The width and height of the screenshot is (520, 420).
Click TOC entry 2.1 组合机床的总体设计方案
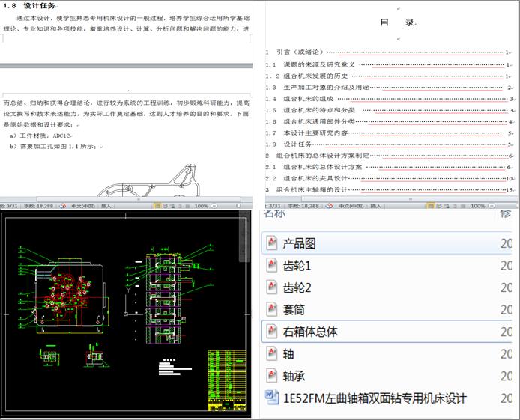[389, 167]
